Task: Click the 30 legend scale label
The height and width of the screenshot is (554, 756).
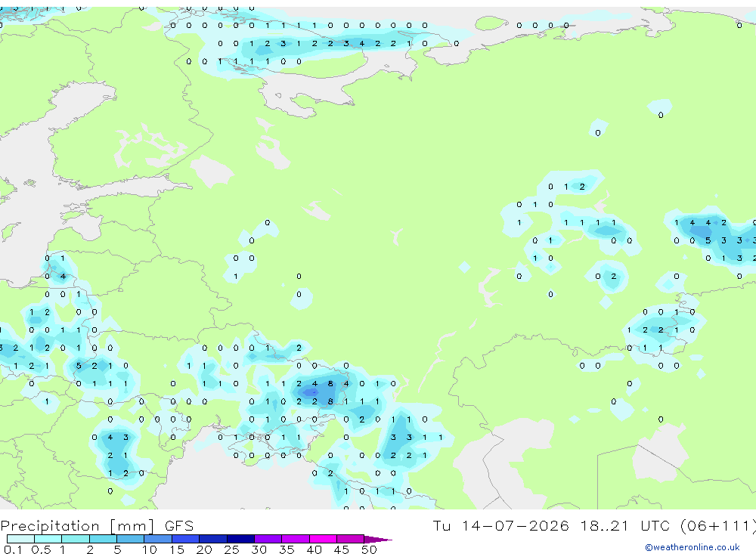Action: 259,549
